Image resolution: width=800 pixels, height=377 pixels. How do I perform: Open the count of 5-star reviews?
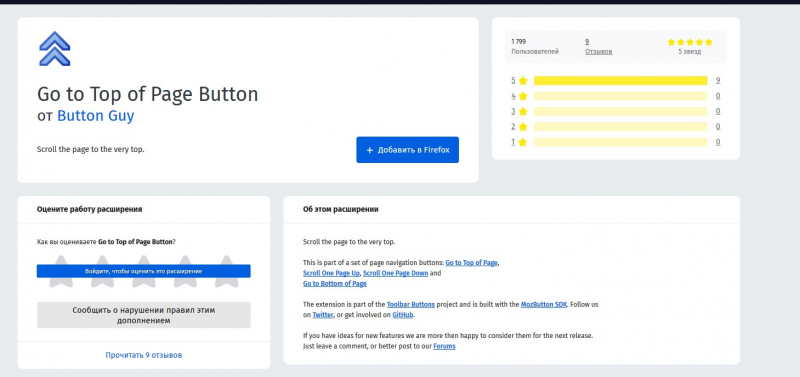click(718, 81)
